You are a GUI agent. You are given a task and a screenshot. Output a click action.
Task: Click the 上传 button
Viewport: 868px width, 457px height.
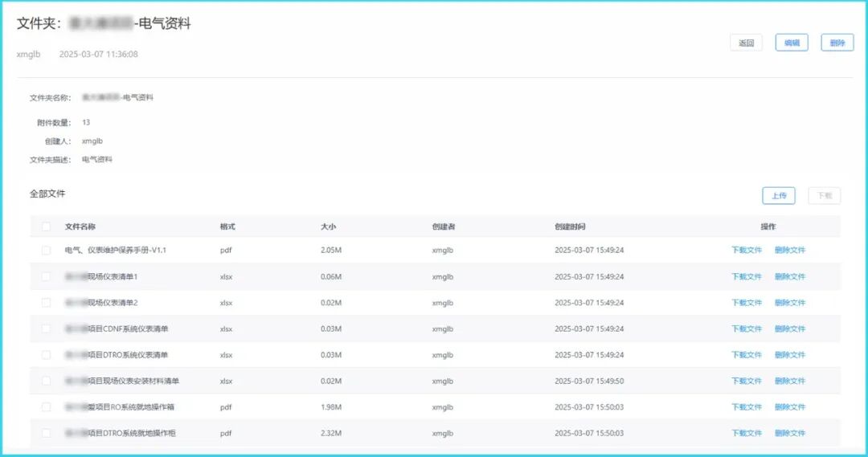tap(778, 195)
